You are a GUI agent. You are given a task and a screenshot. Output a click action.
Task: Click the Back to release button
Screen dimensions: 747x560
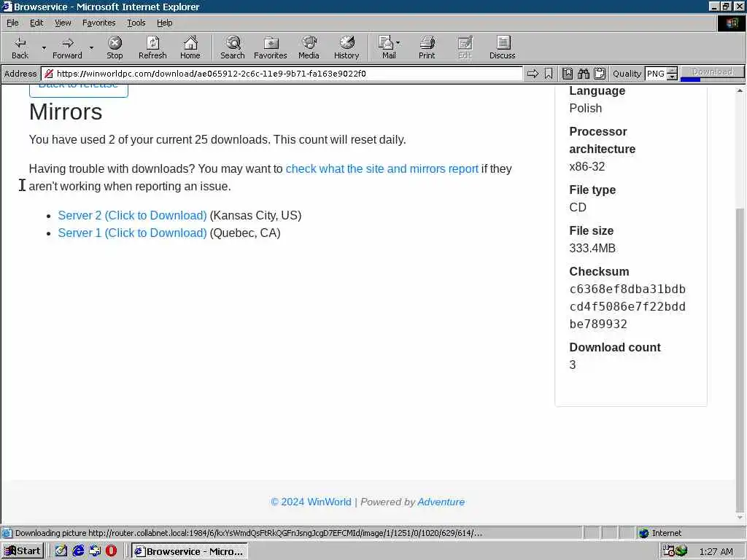tap(79, 90)
